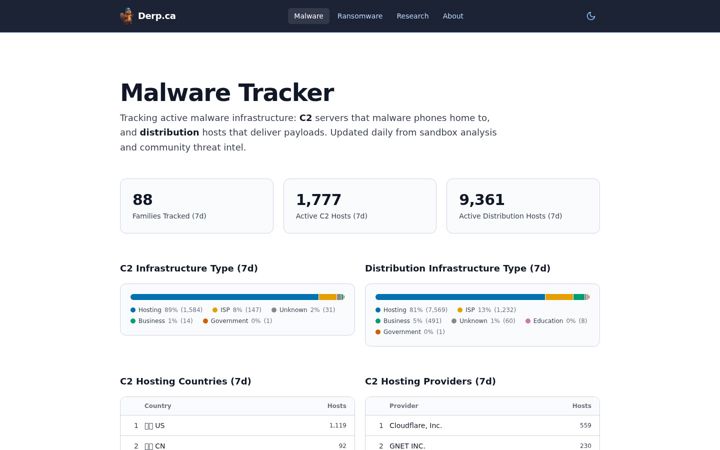Toggle dark mode moon icon

point(591,16)
